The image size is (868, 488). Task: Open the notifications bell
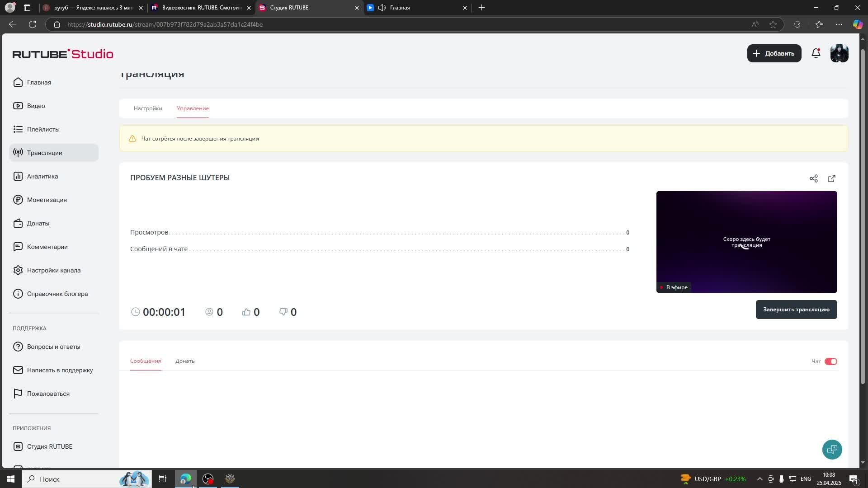click(816, 53)
